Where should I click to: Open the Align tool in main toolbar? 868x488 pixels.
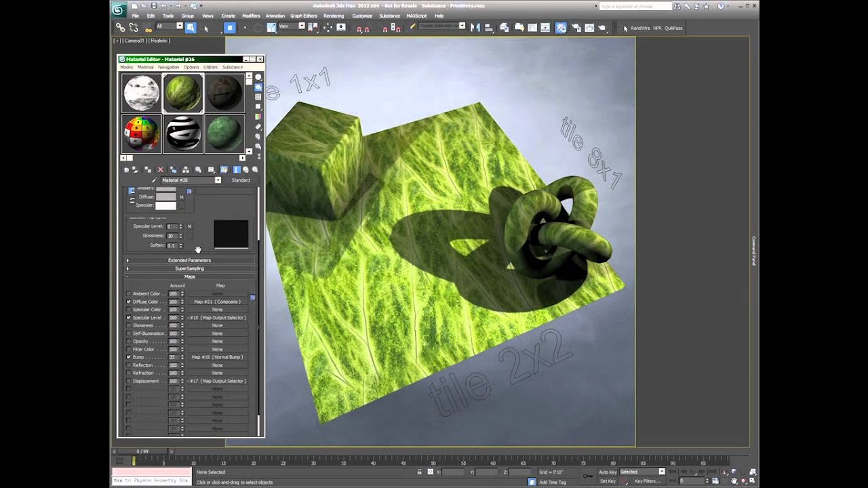pyautogui.click(x=488, y=28)
